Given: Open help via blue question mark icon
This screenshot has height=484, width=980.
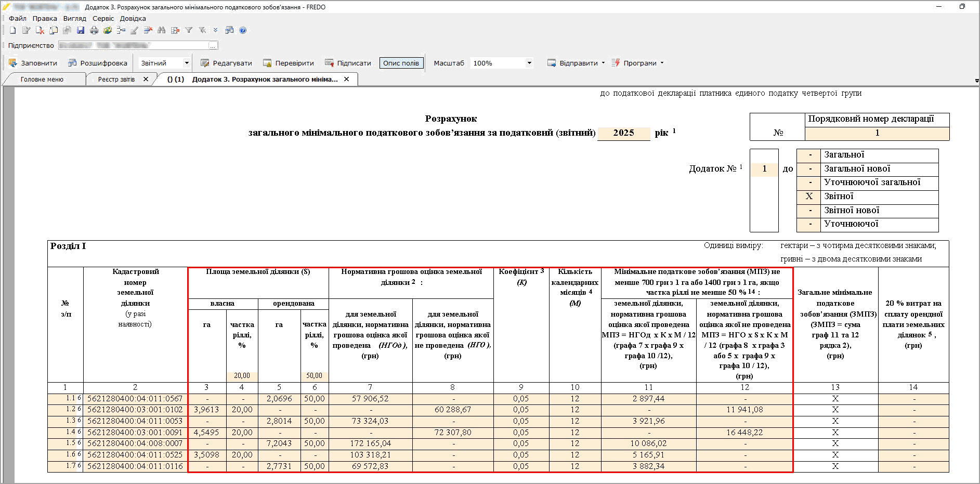Looking at the screenshot, I should (x=243, y=31).
